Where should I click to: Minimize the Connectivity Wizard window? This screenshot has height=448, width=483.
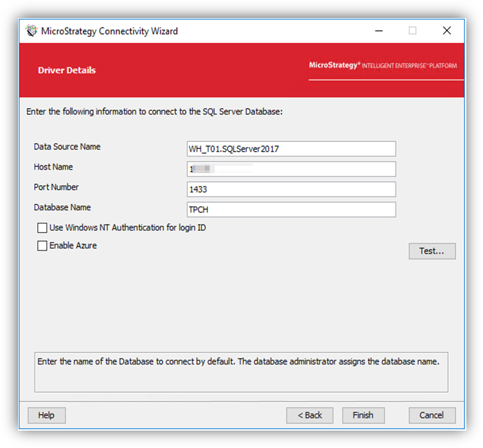[x=379, y=30]
